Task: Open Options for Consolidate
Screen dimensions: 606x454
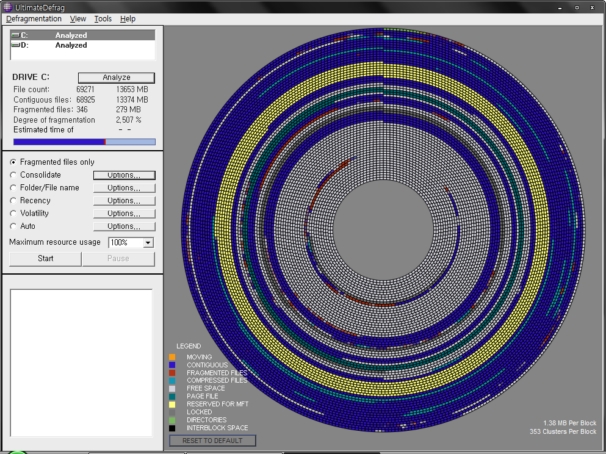Action: click(x=124, y=175)
